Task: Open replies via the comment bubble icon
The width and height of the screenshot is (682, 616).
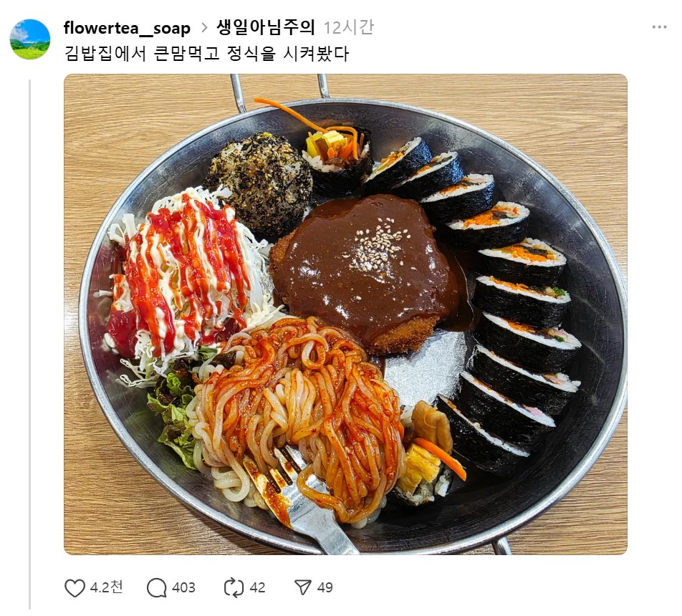Action: coord(157,588)
